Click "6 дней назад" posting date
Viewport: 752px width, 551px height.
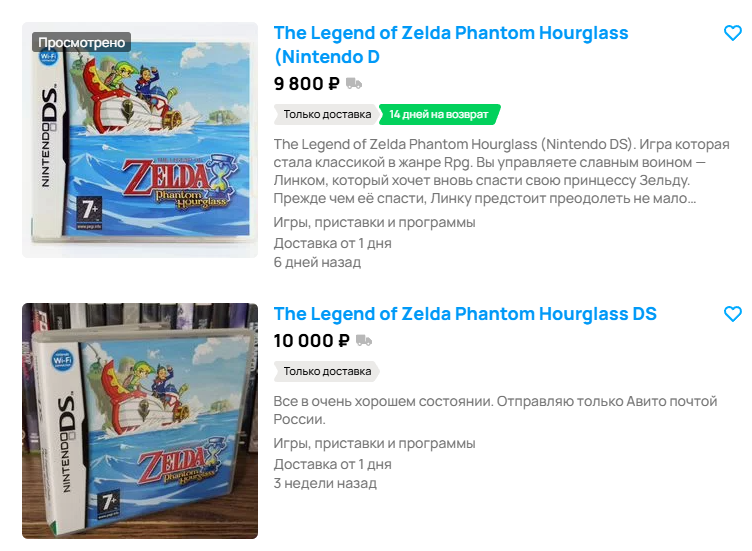click(317, 262)
